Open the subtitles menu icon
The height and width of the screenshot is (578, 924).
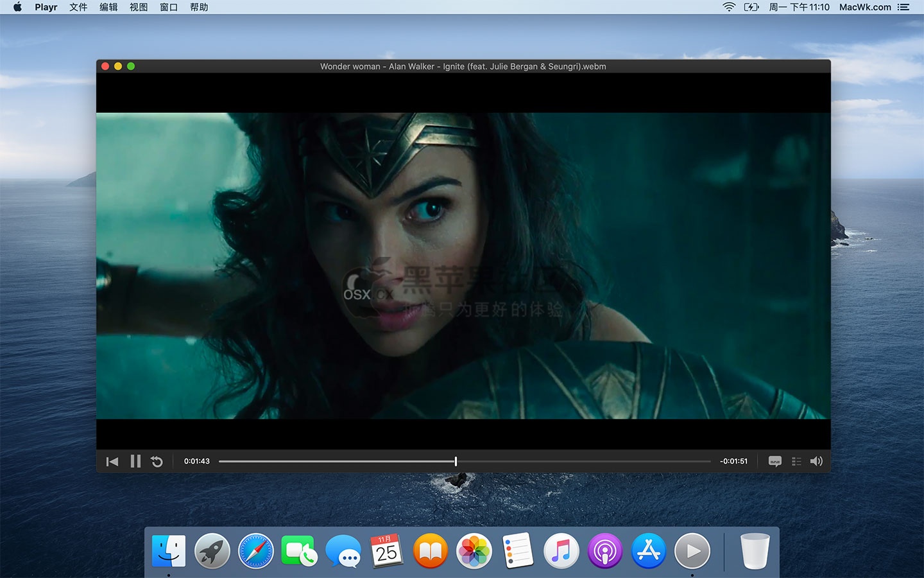click(775, 461)
